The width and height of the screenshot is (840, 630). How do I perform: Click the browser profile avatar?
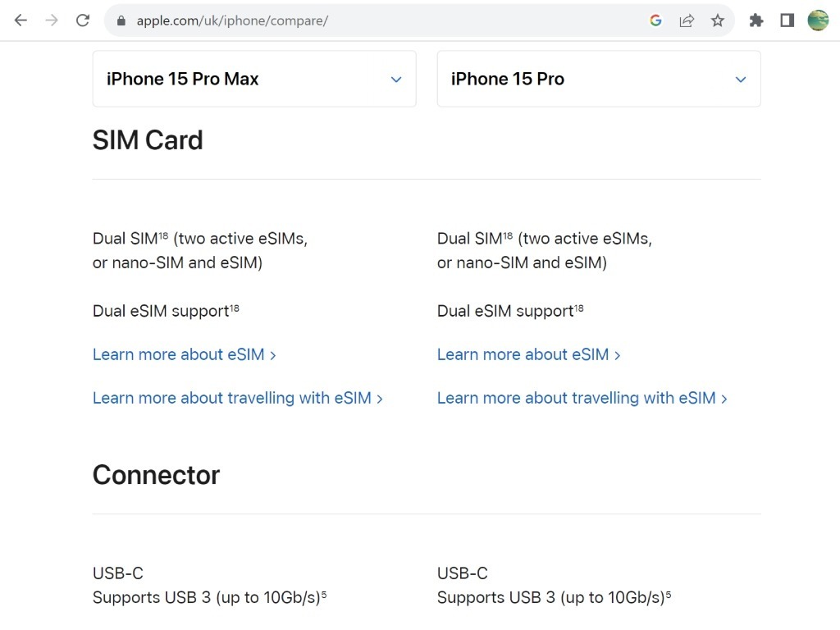coord(818,20)
